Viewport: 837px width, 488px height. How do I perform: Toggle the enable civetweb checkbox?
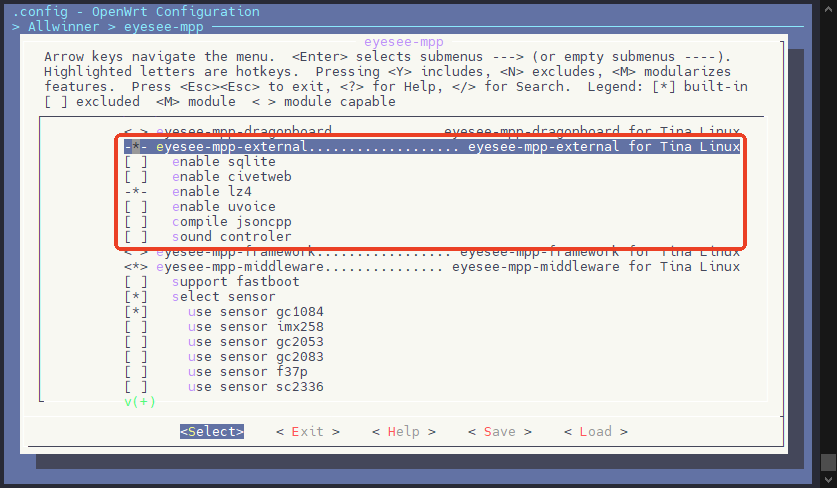[136, 177]
